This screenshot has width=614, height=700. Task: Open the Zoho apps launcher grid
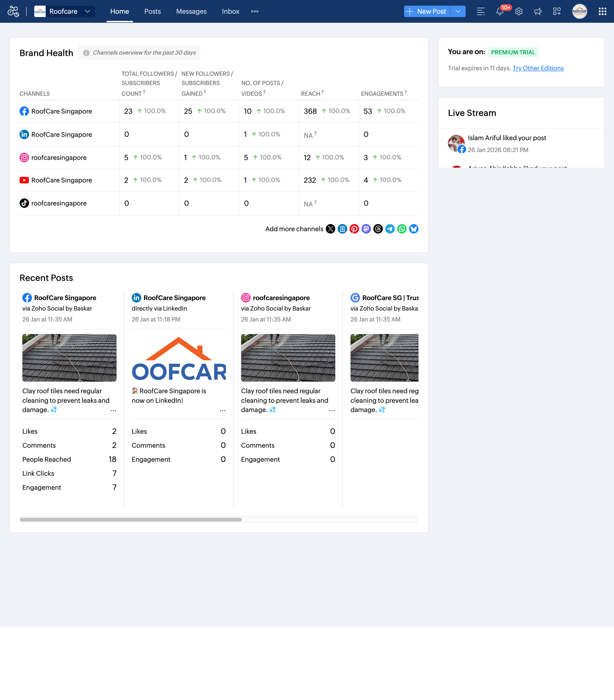pyautogui.click(x=602, y=11)
